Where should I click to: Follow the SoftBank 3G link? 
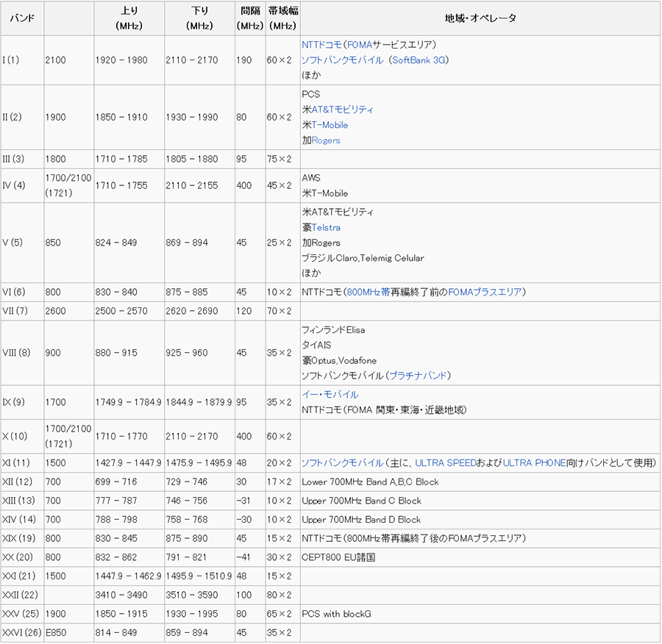tap(419, 60)
